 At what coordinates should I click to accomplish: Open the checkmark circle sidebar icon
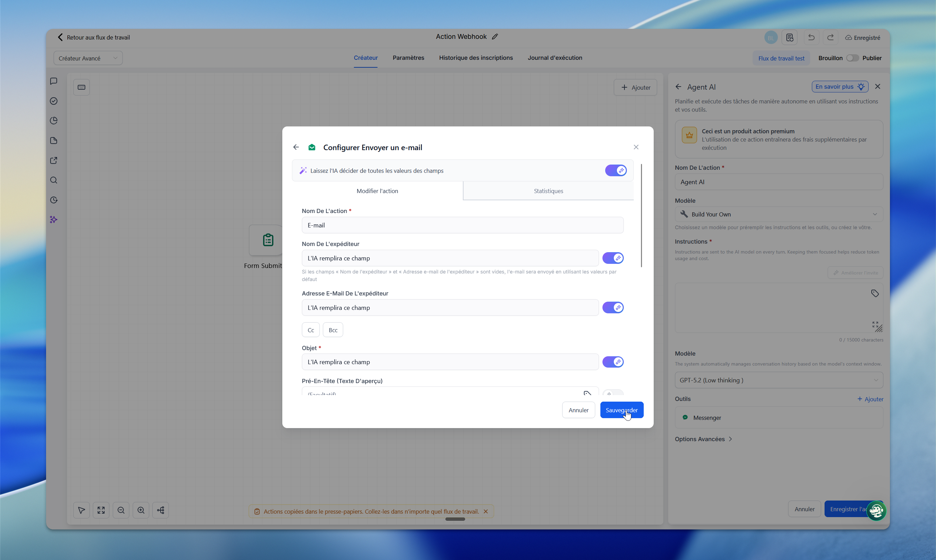(x=54, y=101)
